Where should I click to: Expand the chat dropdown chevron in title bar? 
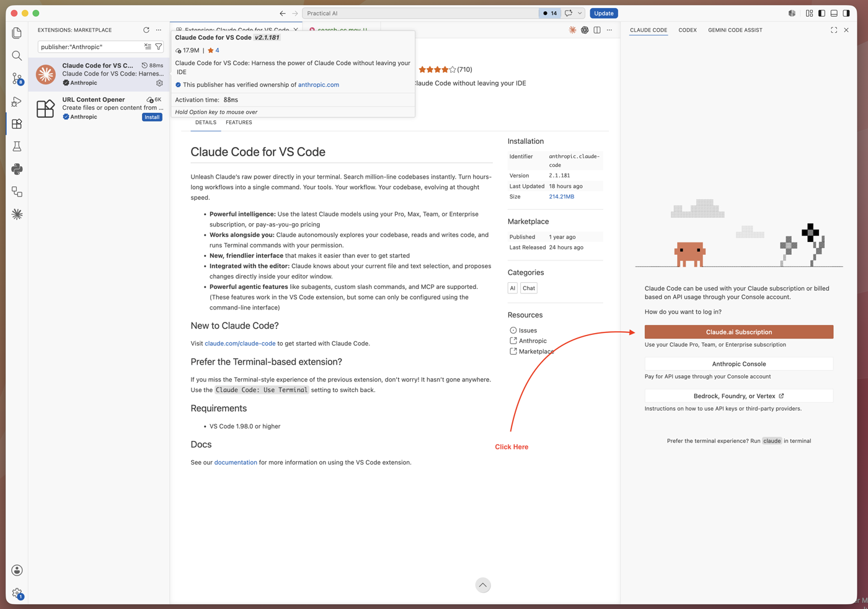(580, 13)
